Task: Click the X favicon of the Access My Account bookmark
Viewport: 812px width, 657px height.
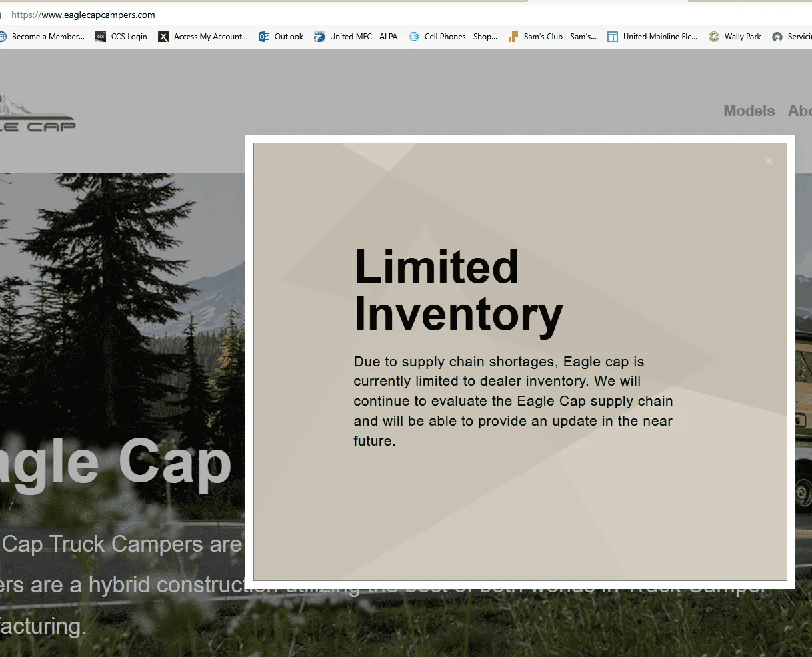Action: (x=163, y=37)
